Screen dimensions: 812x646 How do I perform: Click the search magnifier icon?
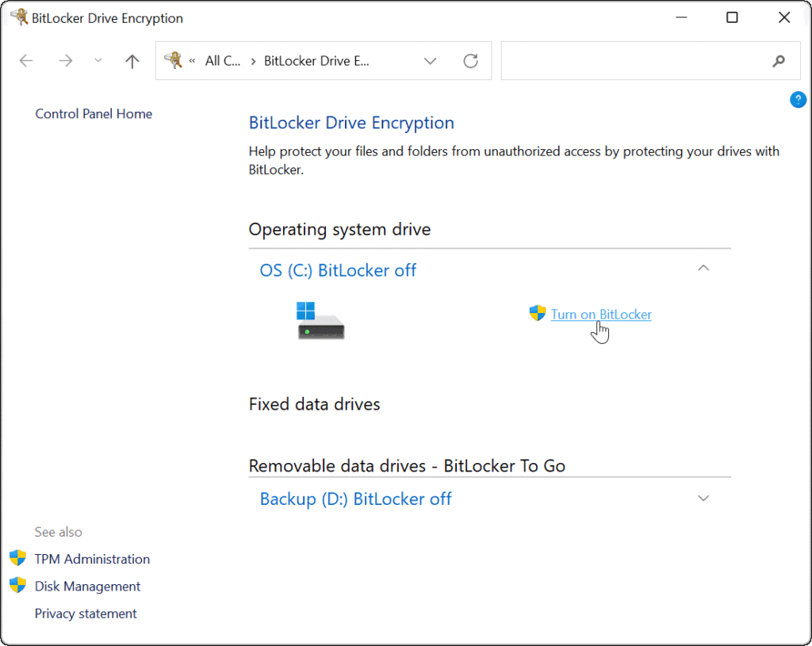[x=778, y=61]
